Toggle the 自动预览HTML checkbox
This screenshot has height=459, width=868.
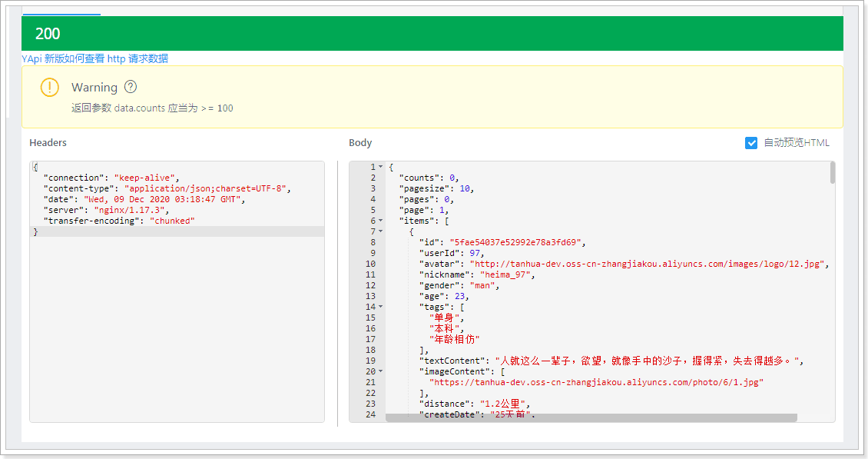coord(751,143)
